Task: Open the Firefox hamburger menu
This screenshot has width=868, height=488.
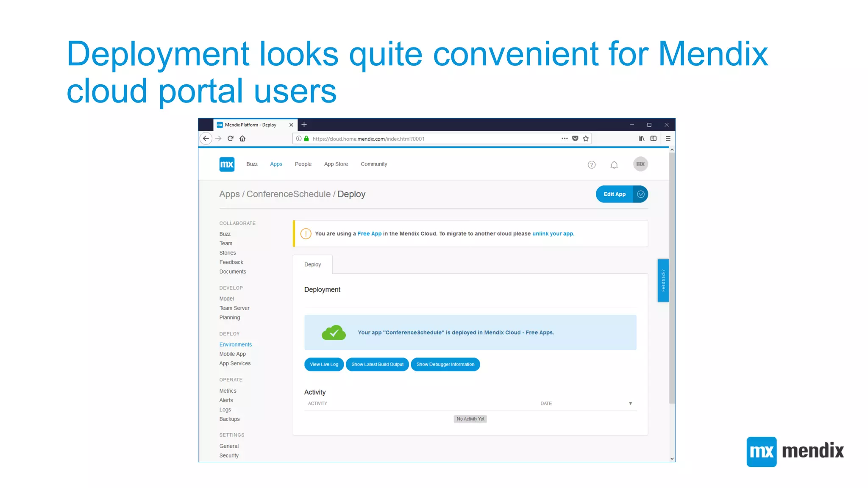Action: (x=668, y=139)
